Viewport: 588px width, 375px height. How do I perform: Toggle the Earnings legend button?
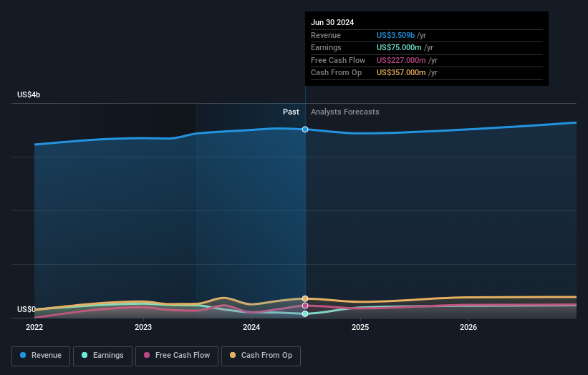102,356
